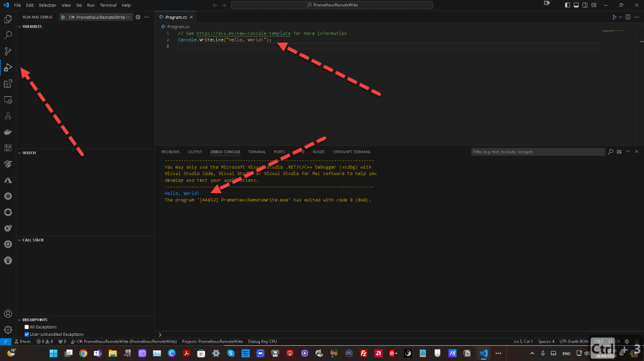Open editor more actions ellipsis

click(x=636, y=17)
